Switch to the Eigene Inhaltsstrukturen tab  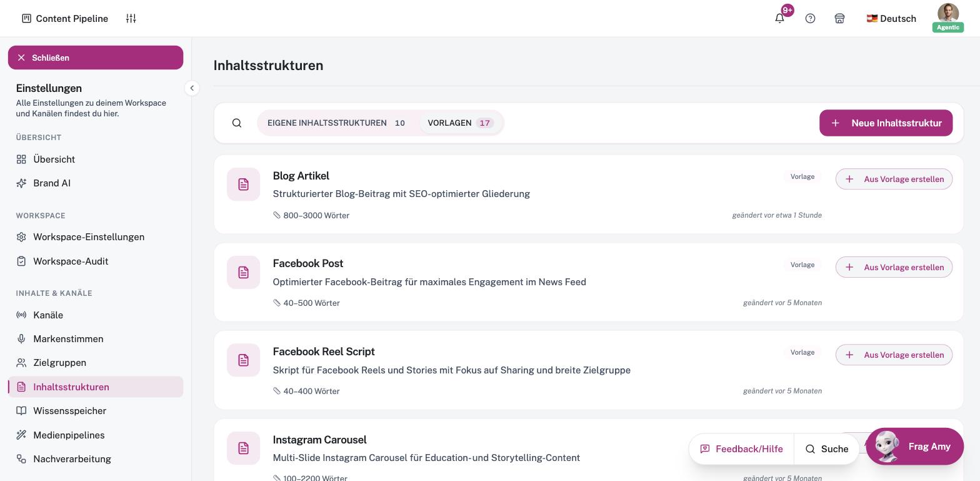(336, 123)
